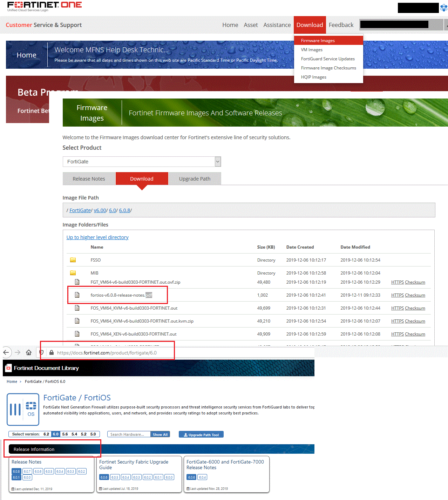Screen dimensions: 448x500
Task: Select version 5.4 in version selector
Action: click(x=74, y=434)
